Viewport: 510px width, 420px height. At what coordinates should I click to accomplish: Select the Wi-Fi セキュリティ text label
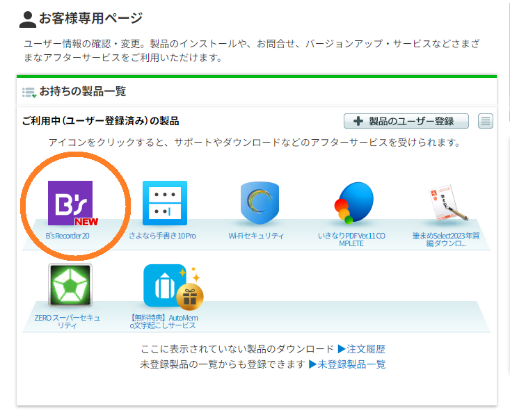(256, 236)
